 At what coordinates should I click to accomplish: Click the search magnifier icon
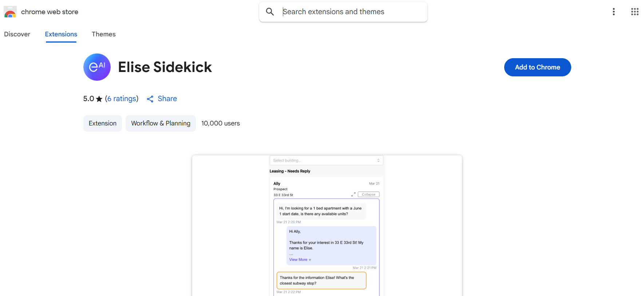pos(270,12)
